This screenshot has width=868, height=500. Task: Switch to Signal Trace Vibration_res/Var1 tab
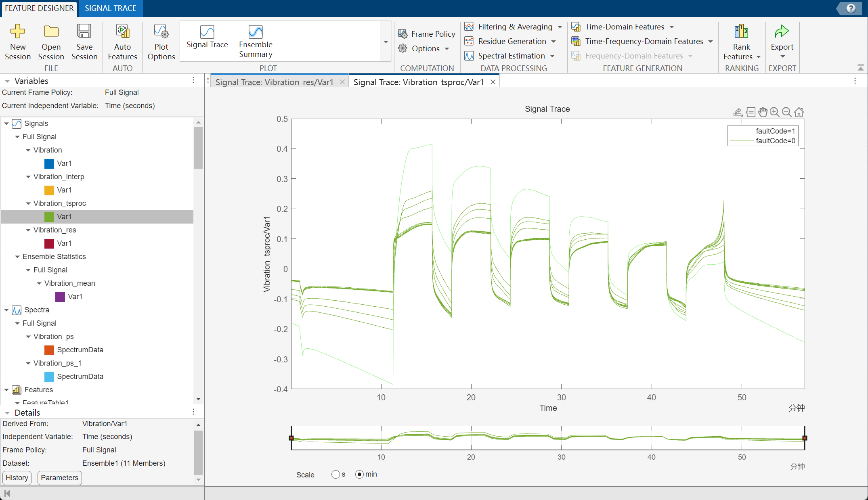(275, 82)
